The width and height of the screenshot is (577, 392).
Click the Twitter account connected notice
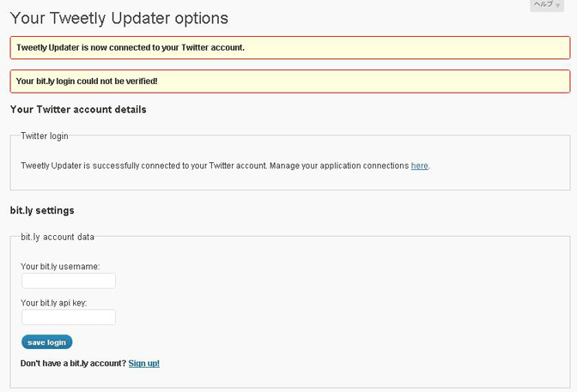click(290, 48)
